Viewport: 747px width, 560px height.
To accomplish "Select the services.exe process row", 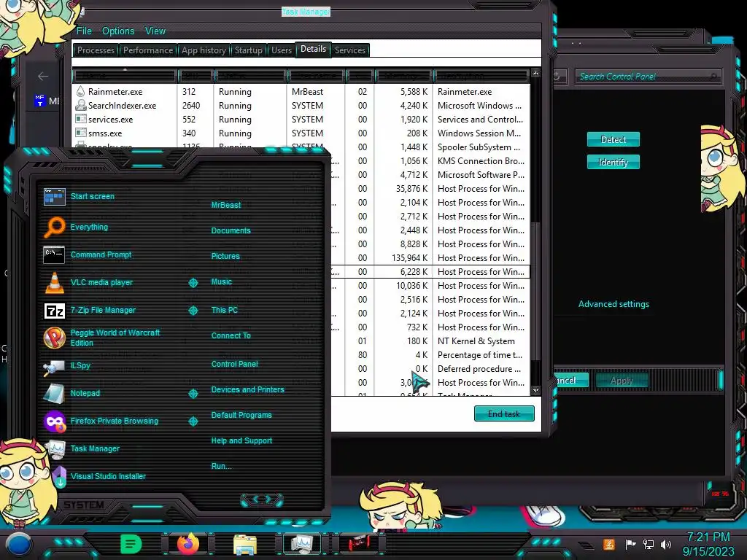I will pos(301,120).
